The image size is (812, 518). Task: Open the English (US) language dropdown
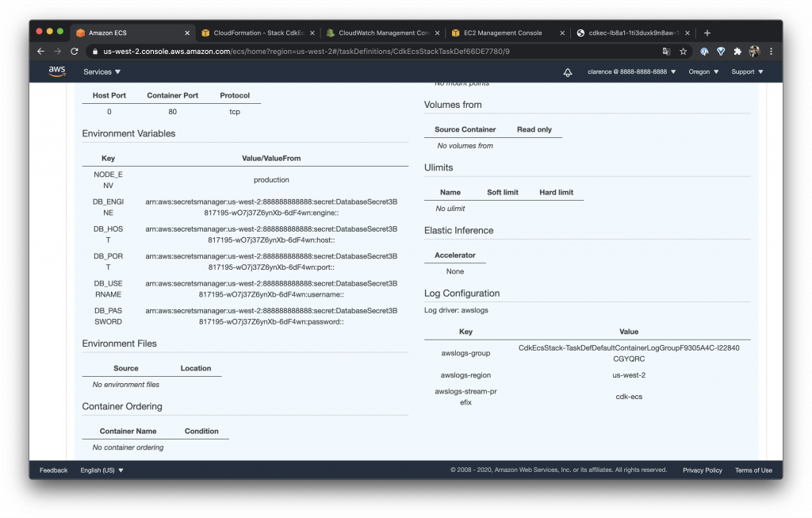click(102, 470)
